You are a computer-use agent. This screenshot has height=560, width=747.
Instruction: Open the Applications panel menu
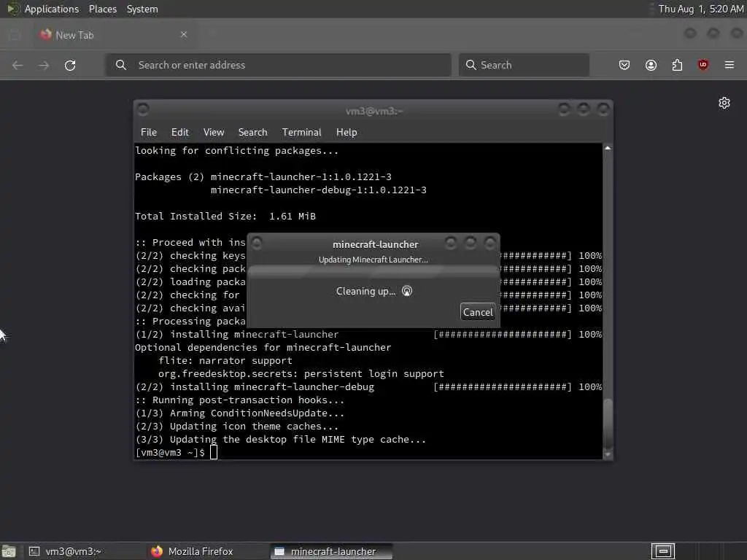pyautogui.click(x=52, y=9)
